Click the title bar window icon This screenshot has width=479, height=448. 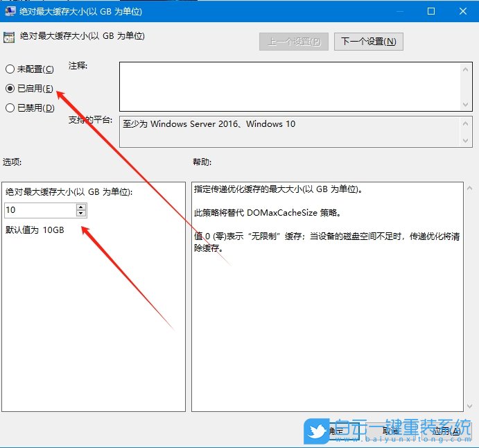point(10,11)
